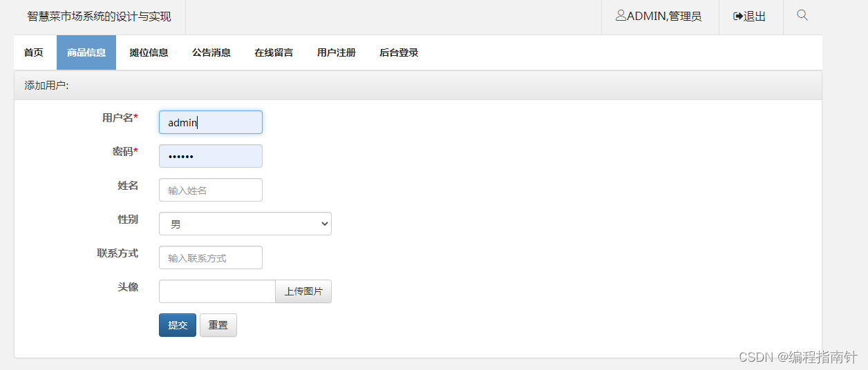Click the 头像 field label
The image size is (868, 370).
tap(128, 287)
